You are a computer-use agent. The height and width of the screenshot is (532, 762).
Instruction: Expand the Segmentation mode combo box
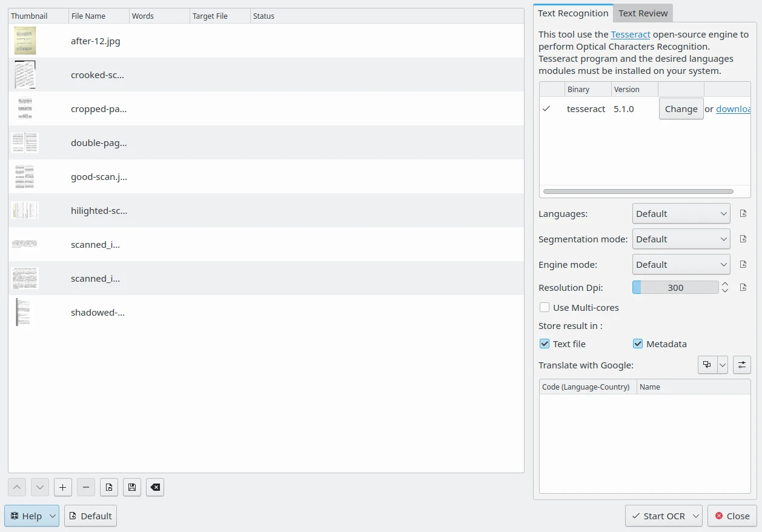click(x=681, y=239)
